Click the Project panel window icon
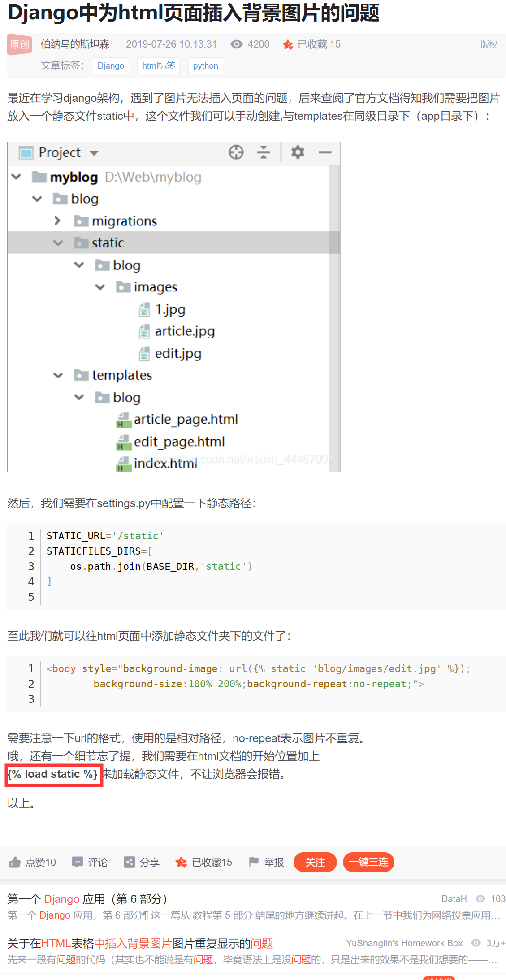 pyautogui.click(x=26, y=153)
